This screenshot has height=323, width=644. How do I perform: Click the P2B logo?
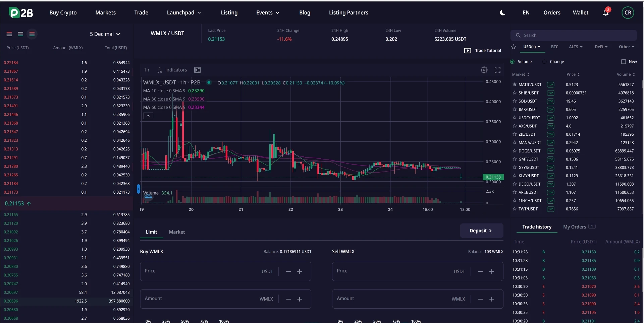coord(21,13)
